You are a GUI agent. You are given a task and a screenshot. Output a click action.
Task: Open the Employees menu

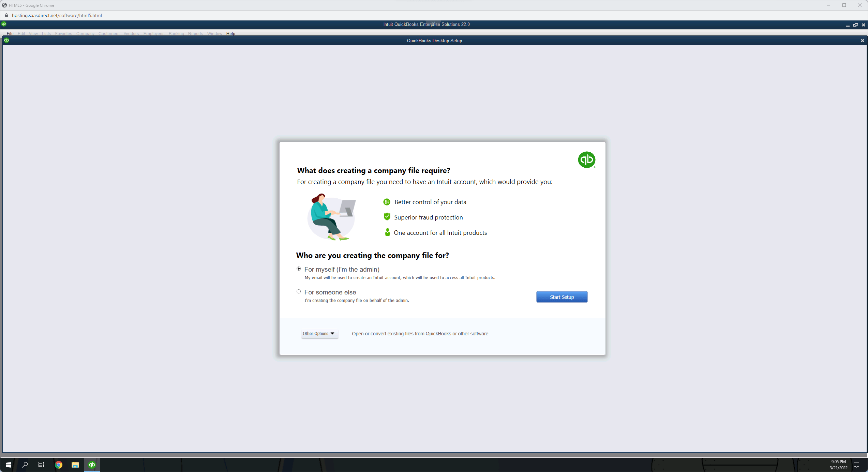pos(154,33)
